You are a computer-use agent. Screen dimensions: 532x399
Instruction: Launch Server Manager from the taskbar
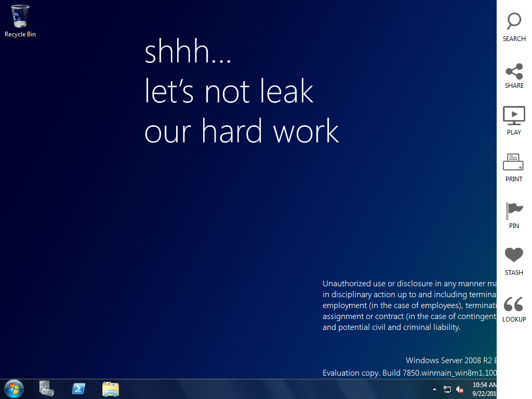tap(46, 389)
